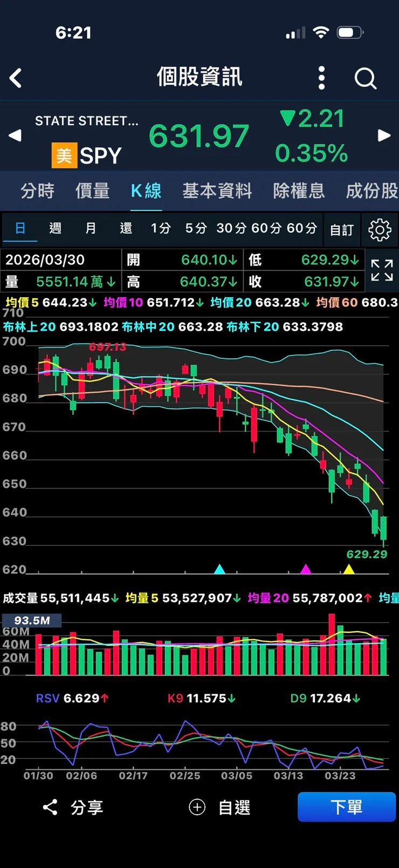Tap the 均價20 663.28 indicator
Viewport: 399px width, 868px height.
(260, 303)
